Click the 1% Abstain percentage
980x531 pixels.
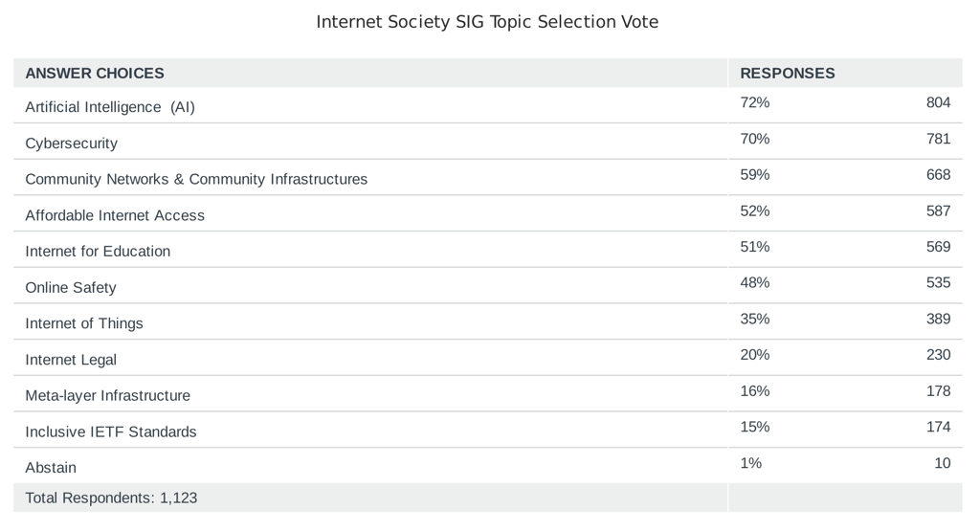(x=751, y=464)
